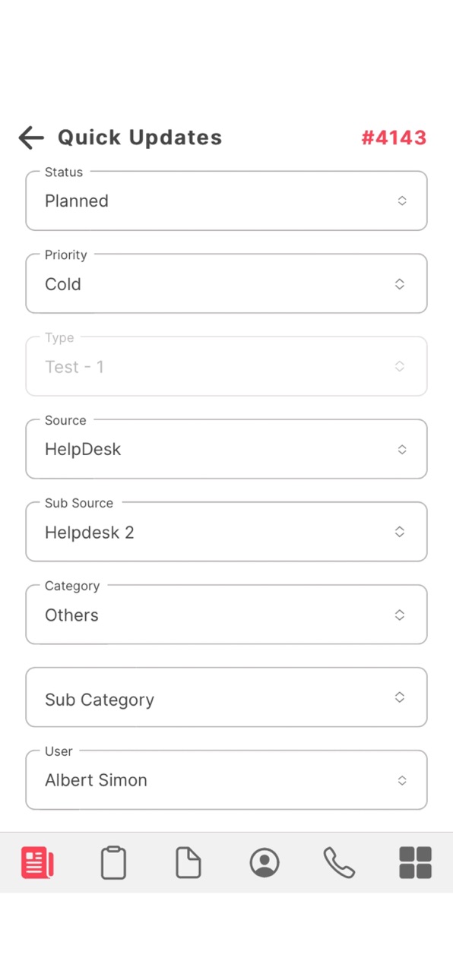Image resolution: width=453 pixels, height=980 pixels.
Task: Tap the ticket number #4143
Action: click(x=394, y=138)
